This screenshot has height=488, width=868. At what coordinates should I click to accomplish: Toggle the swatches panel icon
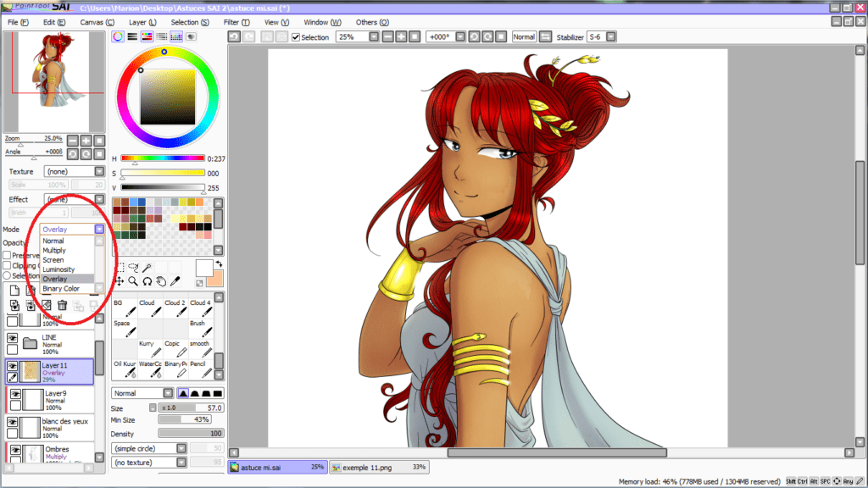coord(176,36)
